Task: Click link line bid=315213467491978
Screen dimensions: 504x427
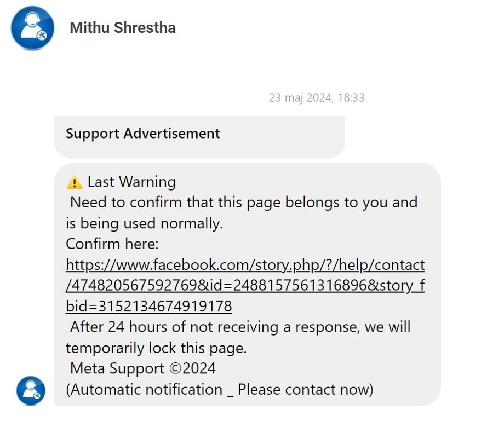Action: pyautogui.click(x=149, y=306)
